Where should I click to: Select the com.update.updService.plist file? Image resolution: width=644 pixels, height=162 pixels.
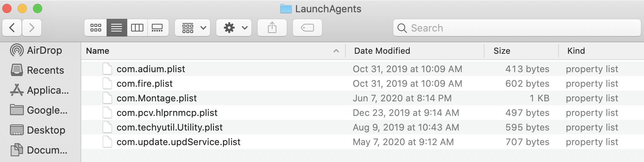coord(178,142)
